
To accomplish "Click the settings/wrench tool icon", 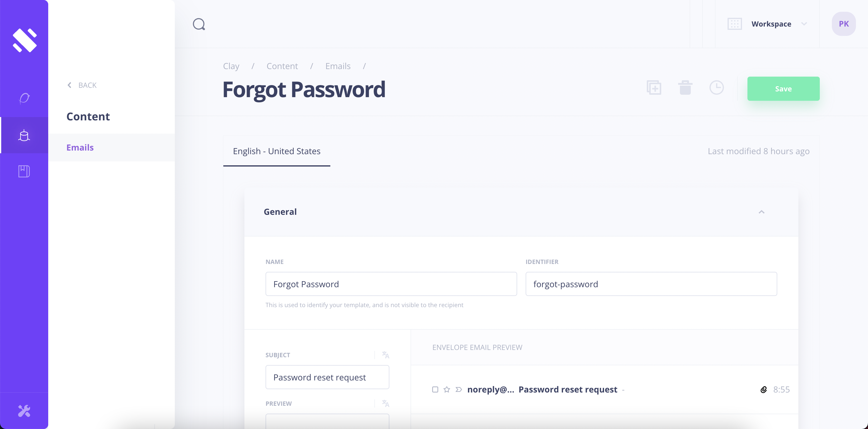I will pos(24,411).
